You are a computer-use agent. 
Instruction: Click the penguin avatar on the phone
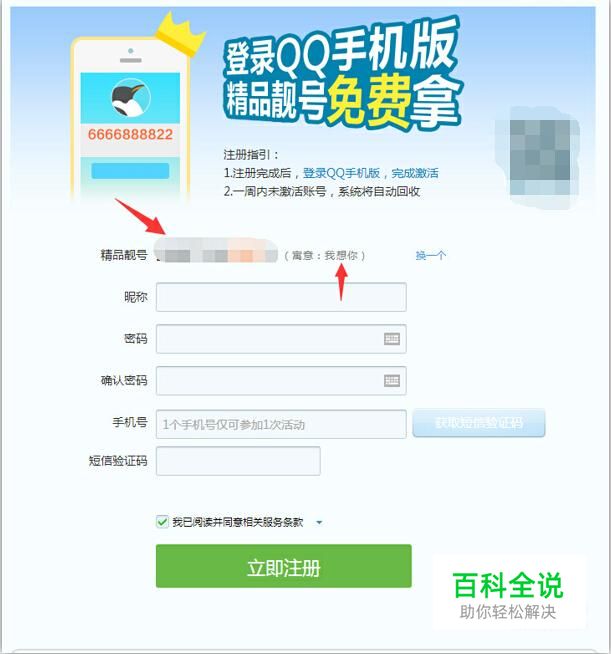coord(131,98)
